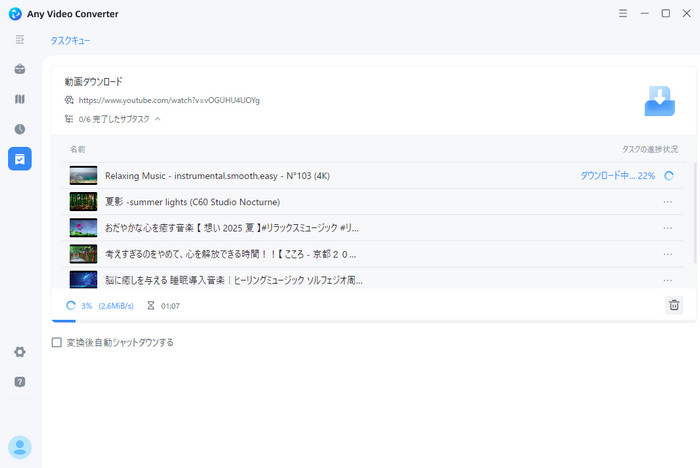Open the library icon in the sidebar
Screen dimensions: 700x468
20,99
